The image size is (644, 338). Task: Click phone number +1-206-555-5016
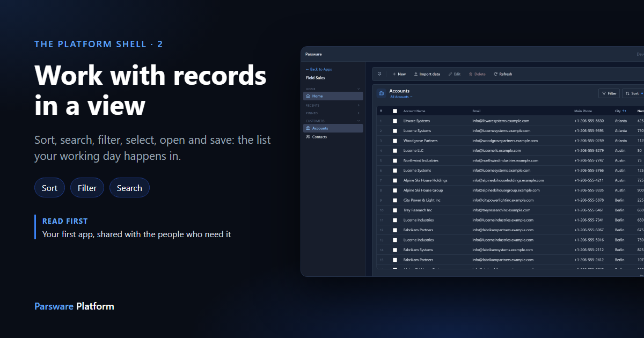[589, 240]
